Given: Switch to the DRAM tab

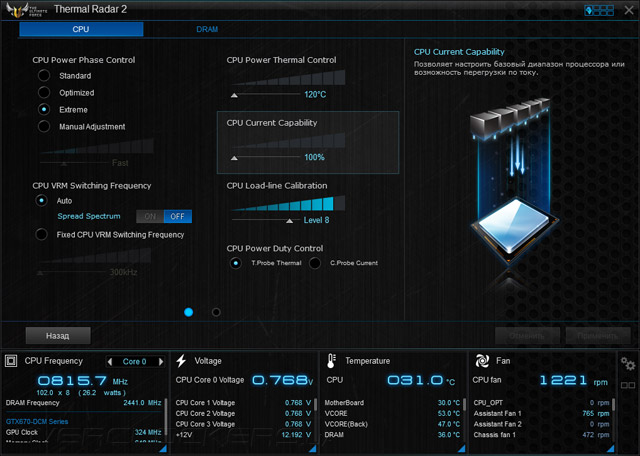Looking at the screenshot, I should [x=207, y=29].
